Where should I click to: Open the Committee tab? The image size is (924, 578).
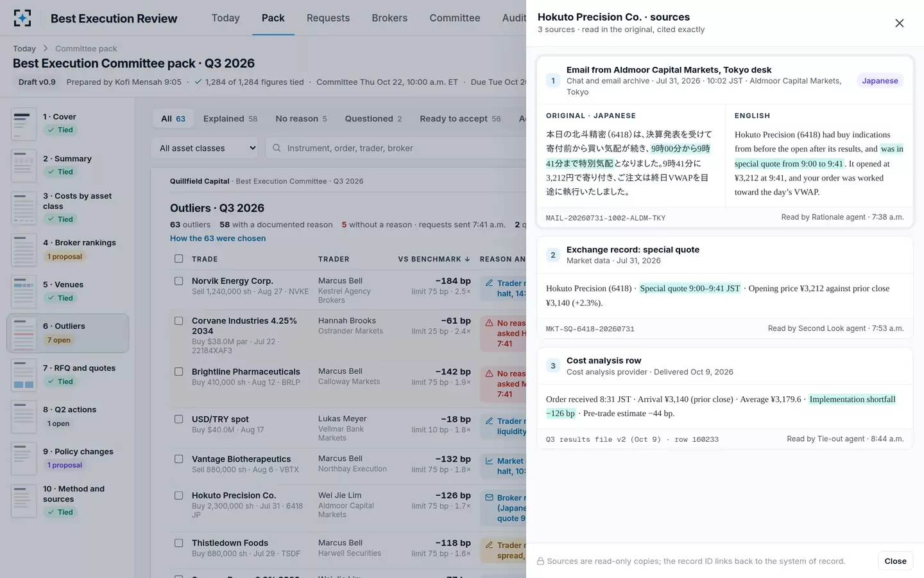coord(455,18)
